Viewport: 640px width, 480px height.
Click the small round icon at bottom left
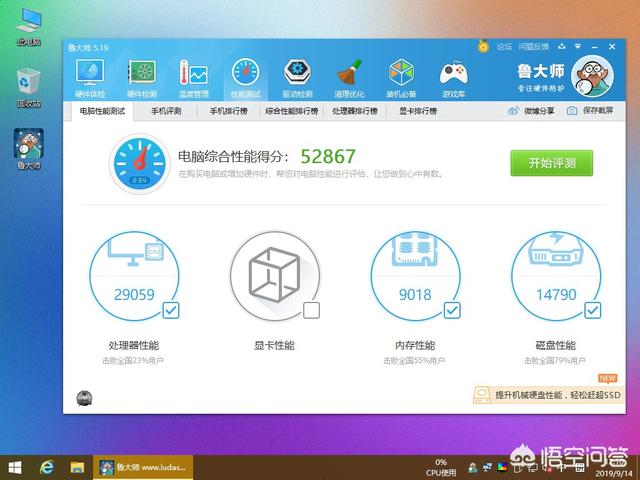84,398
